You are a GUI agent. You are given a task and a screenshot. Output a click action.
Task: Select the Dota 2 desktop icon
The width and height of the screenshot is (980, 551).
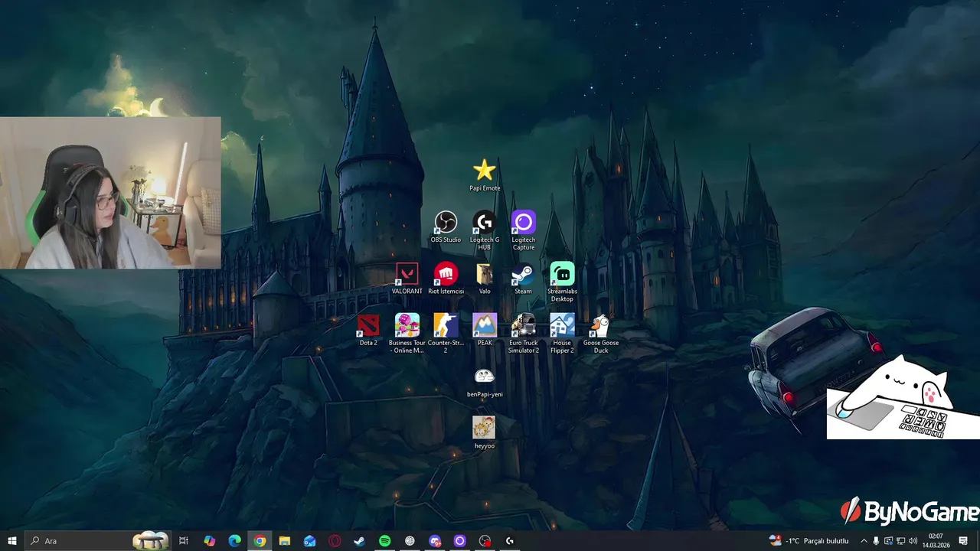pyautogui.click(x=368, y=329)
